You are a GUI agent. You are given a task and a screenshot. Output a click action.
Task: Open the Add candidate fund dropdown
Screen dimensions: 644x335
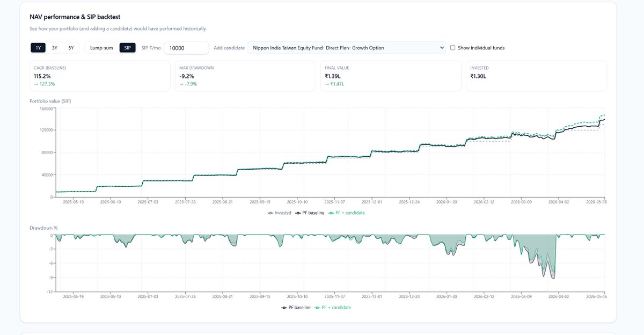point(347,48)
